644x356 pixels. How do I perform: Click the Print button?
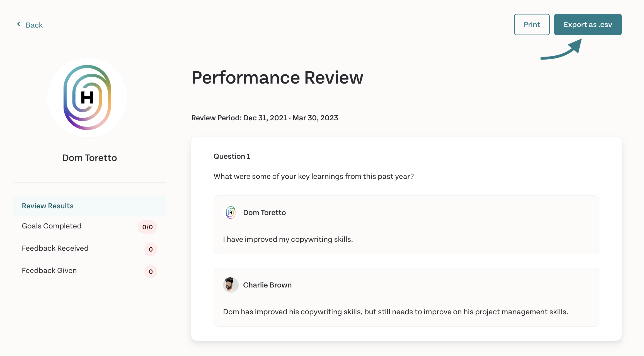click(x=532, y=25)
